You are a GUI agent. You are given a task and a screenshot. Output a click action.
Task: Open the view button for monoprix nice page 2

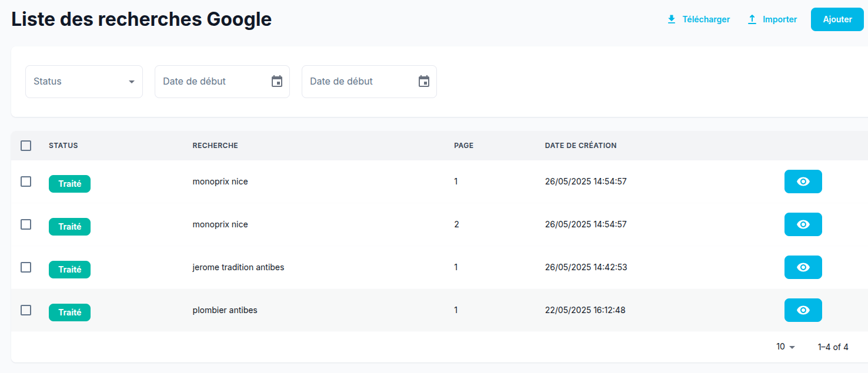click(x=803, y=224)
